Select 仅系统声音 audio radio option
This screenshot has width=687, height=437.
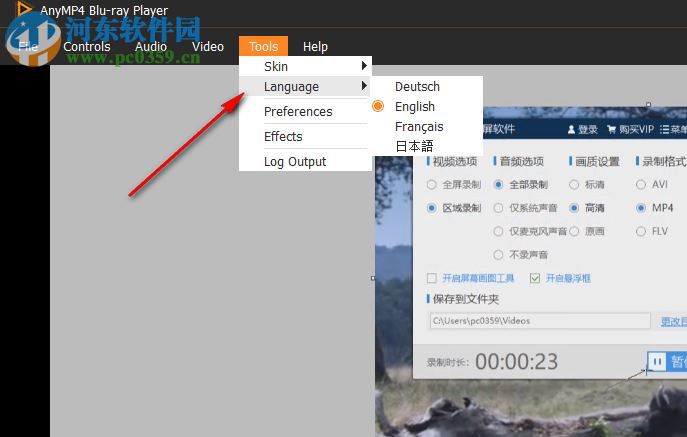pyautogui.click(x=498, y=208)
